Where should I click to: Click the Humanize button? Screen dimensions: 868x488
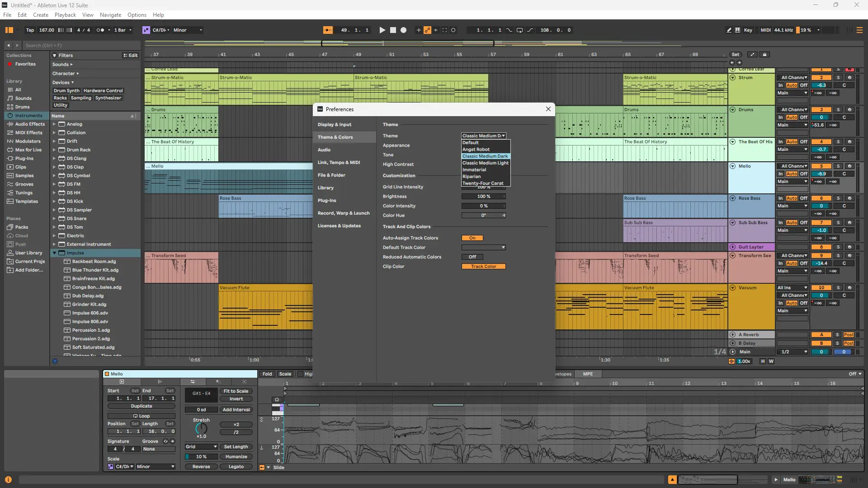pyautogui.click(x=236, y=457)
